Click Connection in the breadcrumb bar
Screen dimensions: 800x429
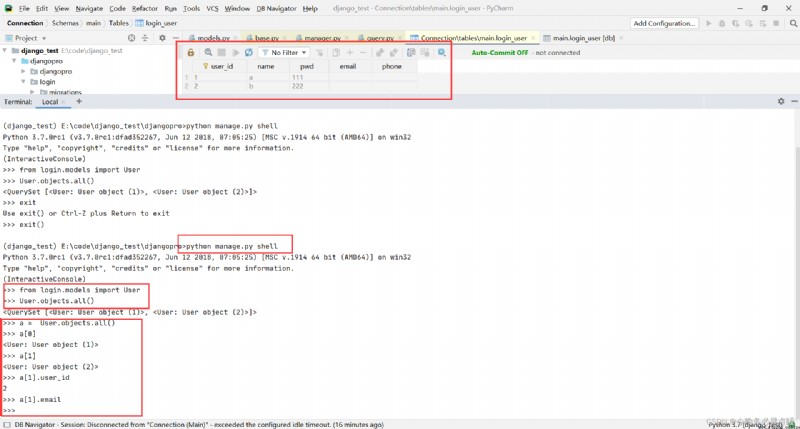(x=25, y=23)
